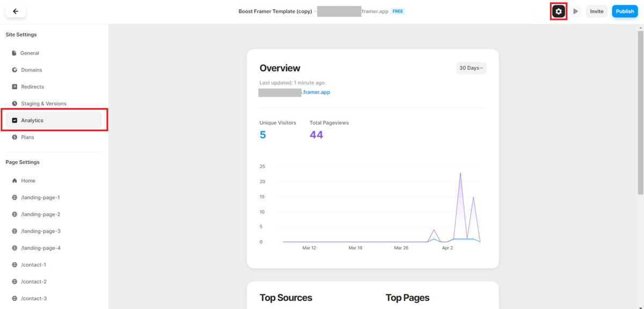The image size is (644, 309).
Task: Click Boost Framer Template (copy) title
Action: 275,11
